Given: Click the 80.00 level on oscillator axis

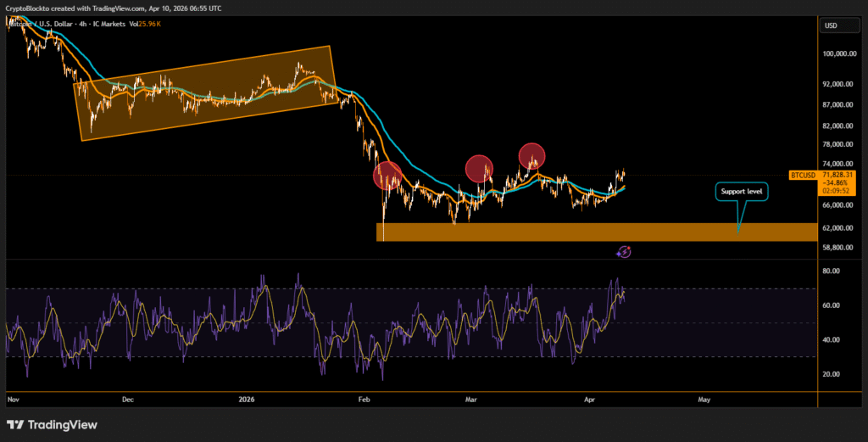Looking at the screenshot, I should [831, 271].
